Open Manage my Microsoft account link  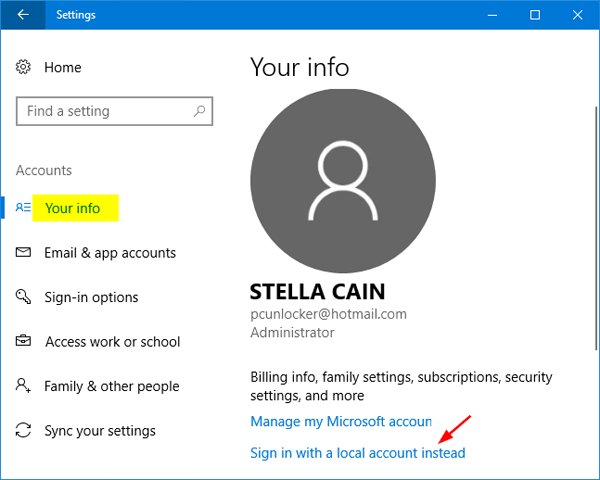point(341,422)
